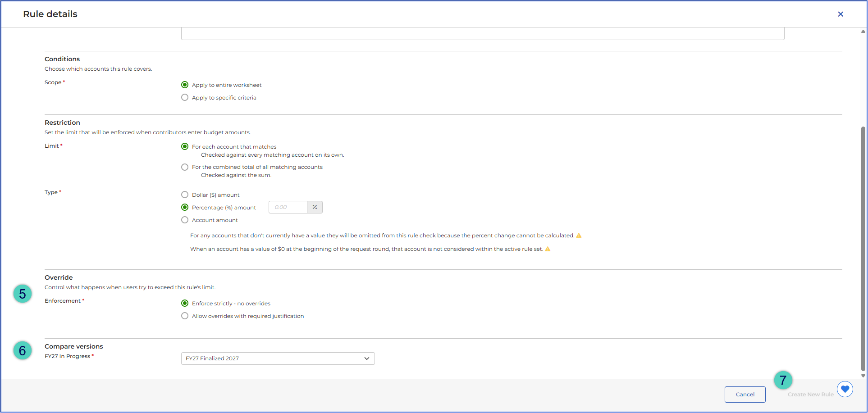Click the Restriction section heading
This screenshot has width=868, height=413.
[x=62, y=123]
